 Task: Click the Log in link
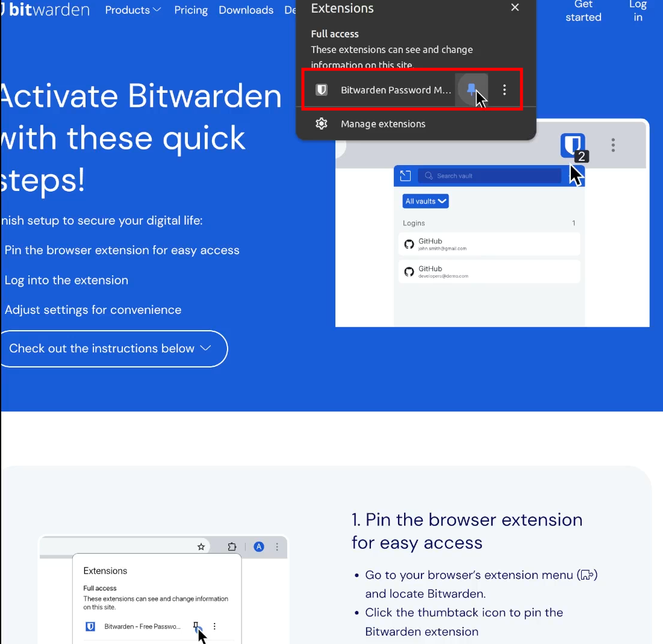(638, 11)
